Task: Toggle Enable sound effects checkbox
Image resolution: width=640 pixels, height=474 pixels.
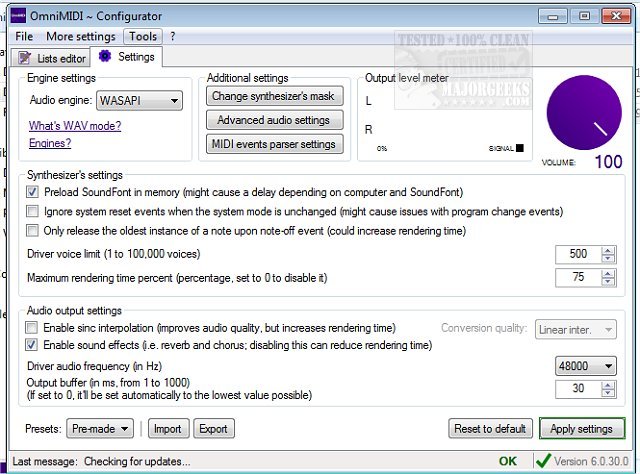Action: coord(31,345)
